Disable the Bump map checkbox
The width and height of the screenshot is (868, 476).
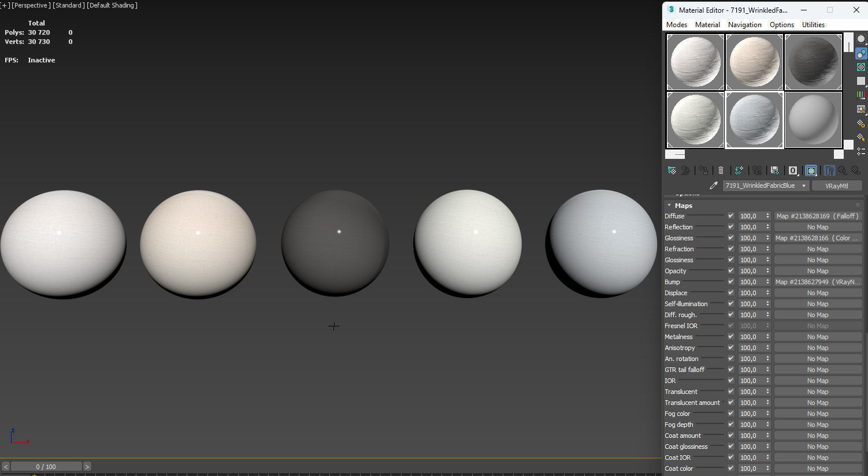[x=730, y=282]
